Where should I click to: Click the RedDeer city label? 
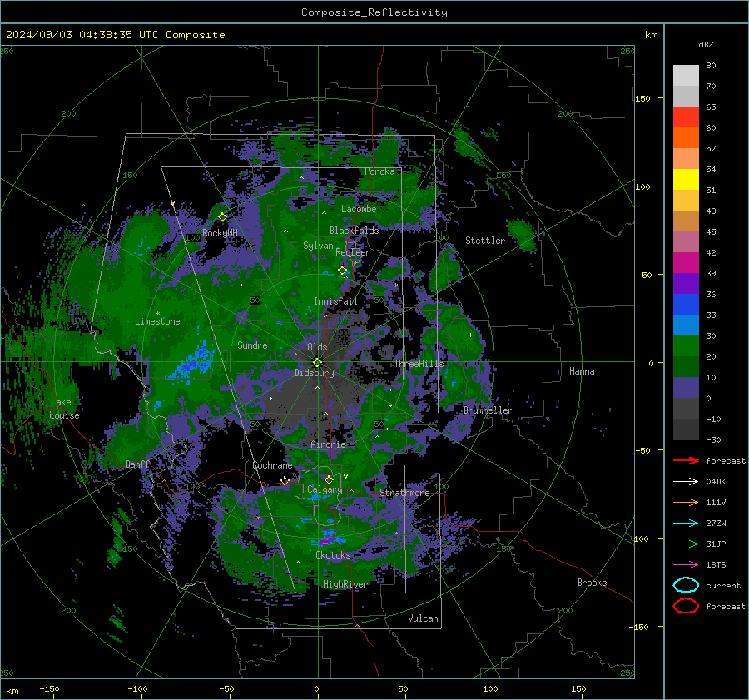[x=353, y=252]
